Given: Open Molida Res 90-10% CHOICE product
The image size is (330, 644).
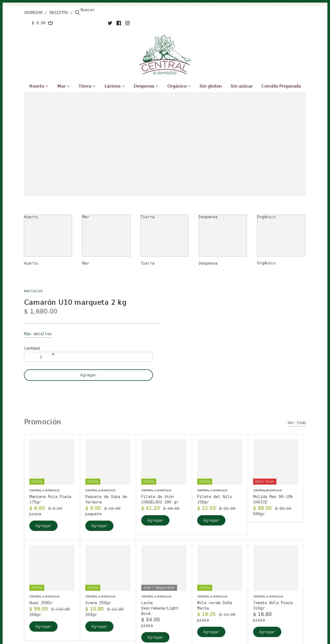Looking at the screenshot, I should point(273,499).
